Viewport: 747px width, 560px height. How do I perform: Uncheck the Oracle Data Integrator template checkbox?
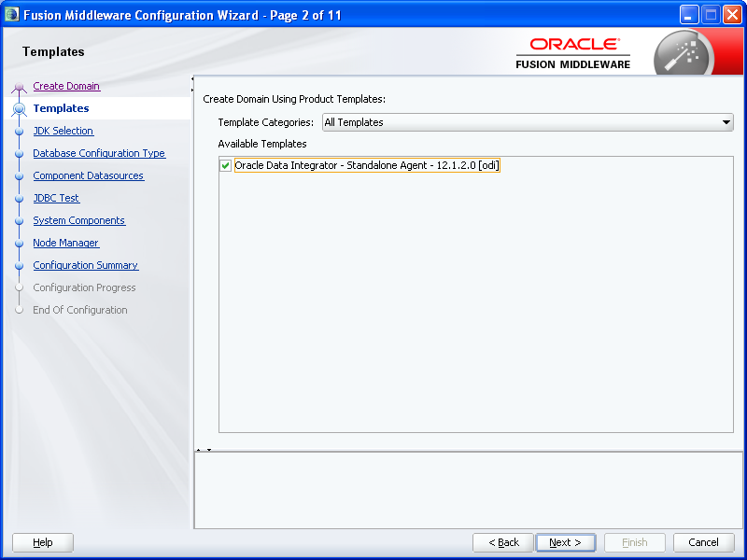pyautogui.click(x=226, y=164)
